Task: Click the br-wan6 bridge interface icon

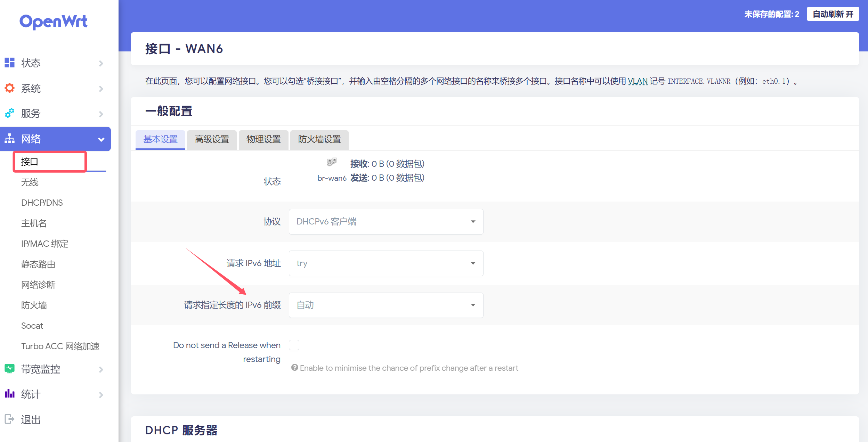Action: [x=332, y=162]
